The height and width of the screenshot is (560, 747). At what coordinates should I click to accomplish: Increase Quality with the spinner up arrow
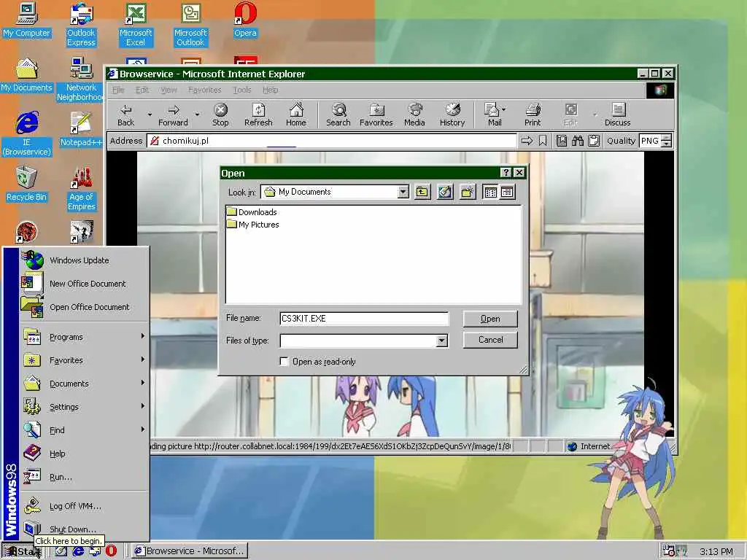click(x=667, y=138)
